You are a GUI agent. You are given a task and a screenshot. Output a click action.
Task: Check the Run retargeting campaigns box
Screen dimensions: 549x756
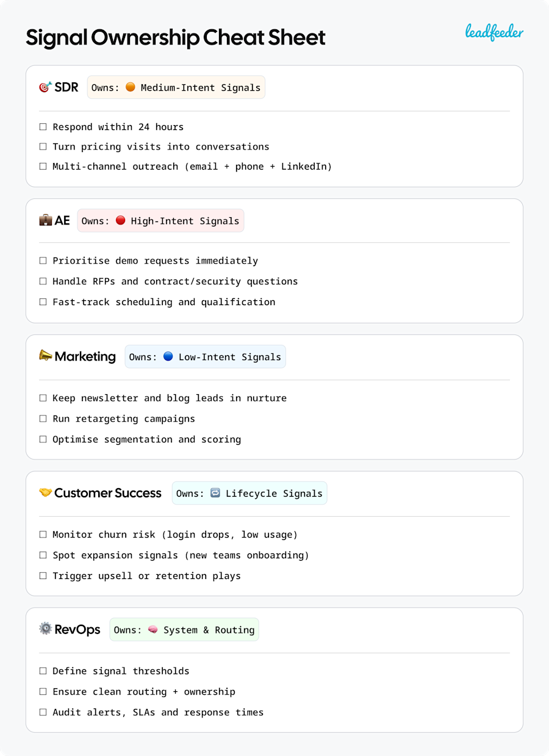(x=43, y=419)
